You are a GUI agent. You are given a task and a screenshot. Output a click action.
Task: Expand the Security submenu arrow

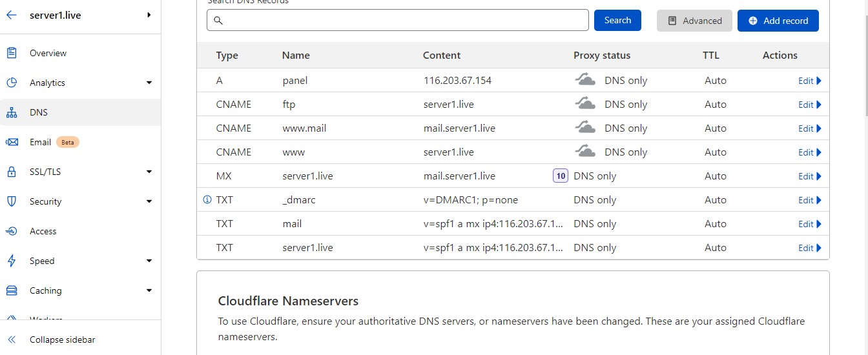point(149,201)
